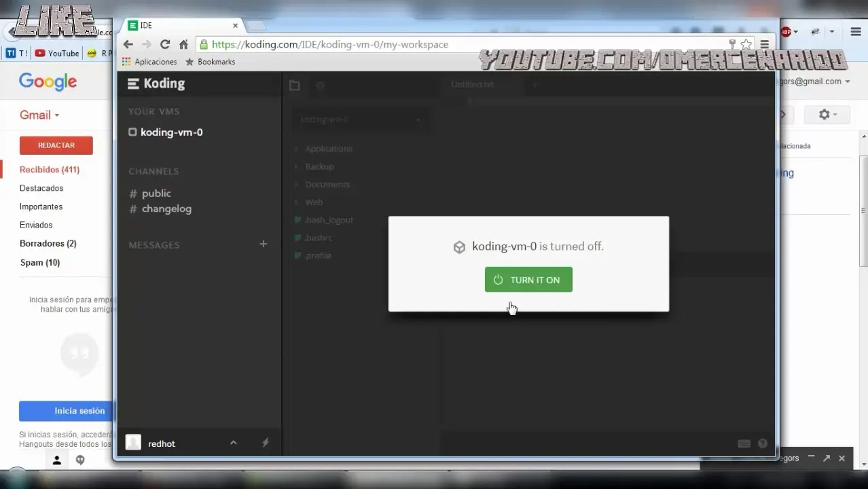
Task: Open Recibidos (411) in Gmail
Action: (50, 170)
